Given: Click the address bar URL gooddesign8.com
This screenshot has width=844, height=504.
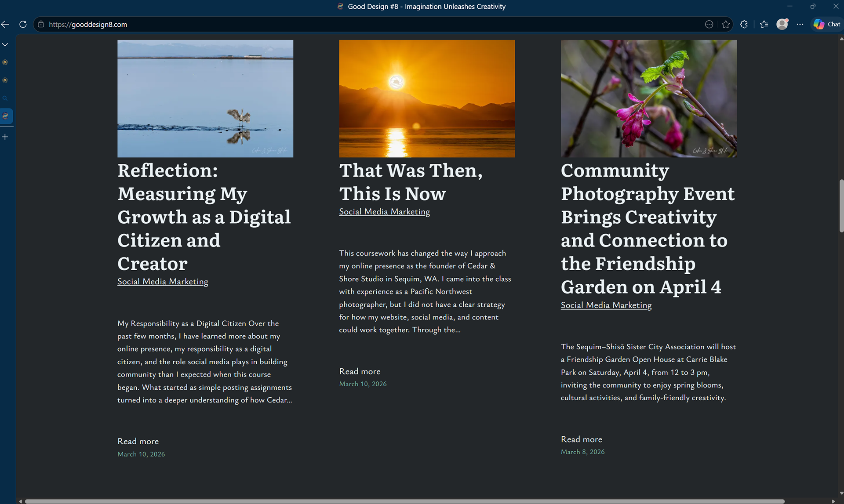Looking at the screenshot, I should [88, 25].
